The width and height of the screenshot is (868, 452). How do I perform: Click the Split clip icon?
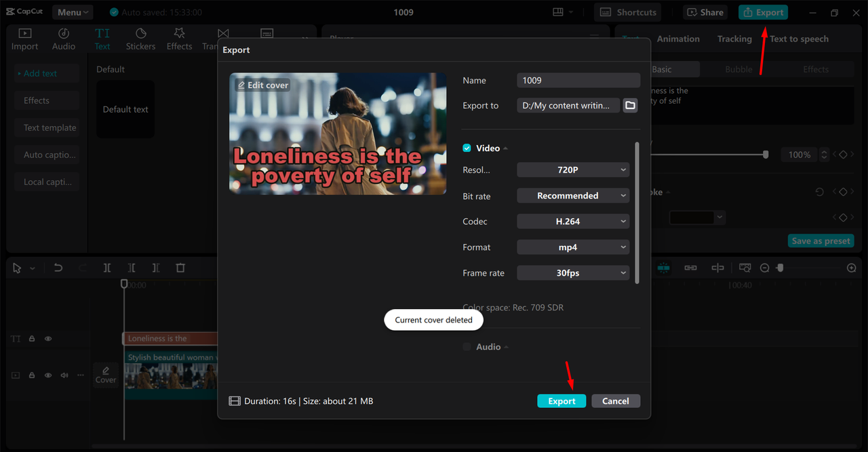(x=107, y=268)
